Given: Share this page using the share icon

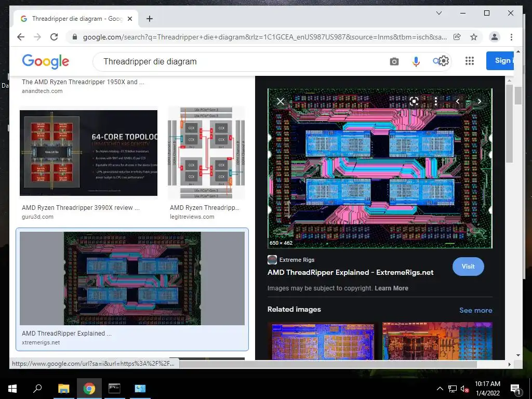Looking at the screenshot, I should (457, 37).
